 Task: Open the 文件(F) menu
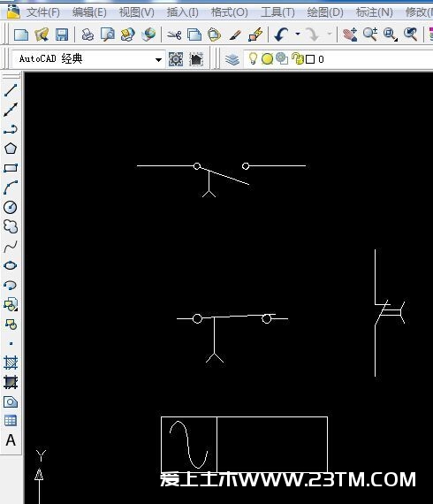(43, 12)
